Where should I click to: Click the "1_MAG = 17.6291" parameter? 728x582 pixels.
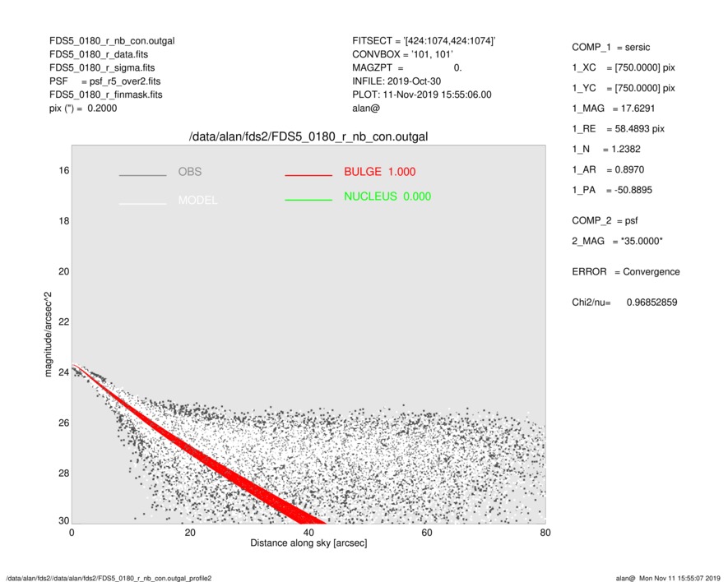pos(614,109)
